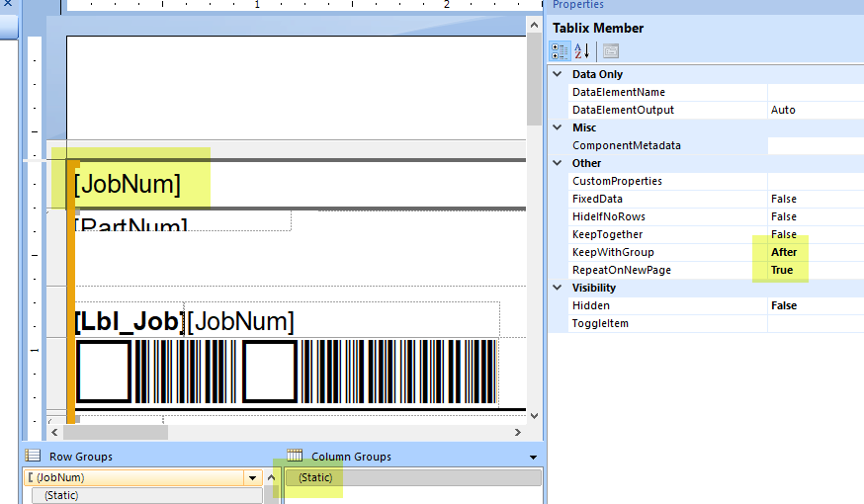The image size is (864, 504).
Task: Click the KeepWithGroup After value
Action: click(x=784, y=252)
